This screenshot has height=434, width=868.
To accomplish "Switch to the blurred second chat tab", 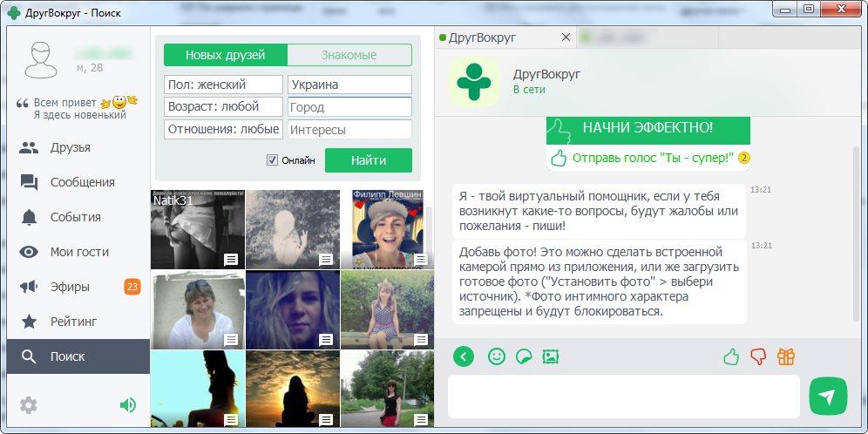I will [647, 37].
